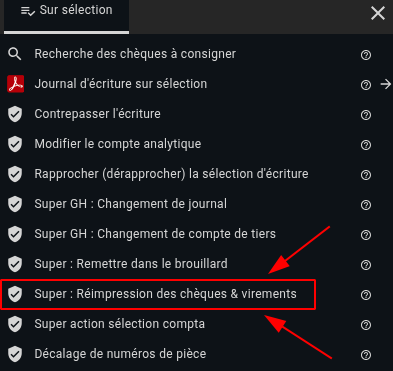This screenshot has height=371, width=393.
Task: Open help for Décalage de numéros de pièce
Action: (366, 355)
